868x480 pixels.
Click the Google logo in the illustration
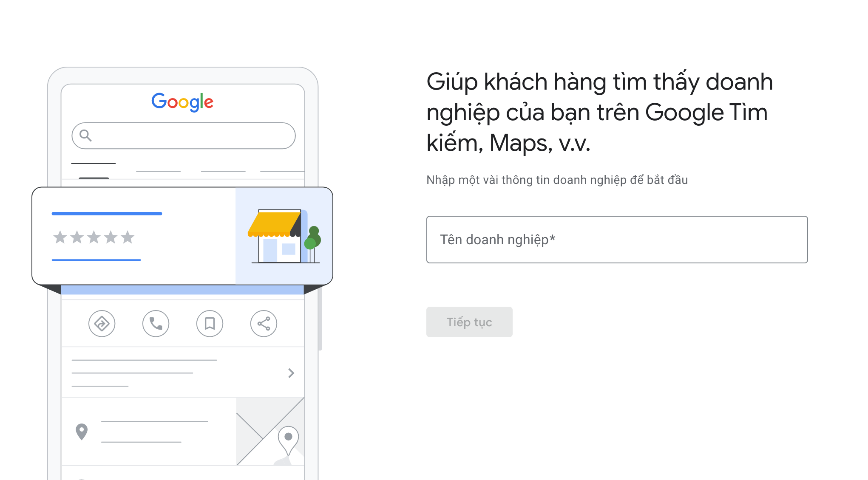coord(182,102)
